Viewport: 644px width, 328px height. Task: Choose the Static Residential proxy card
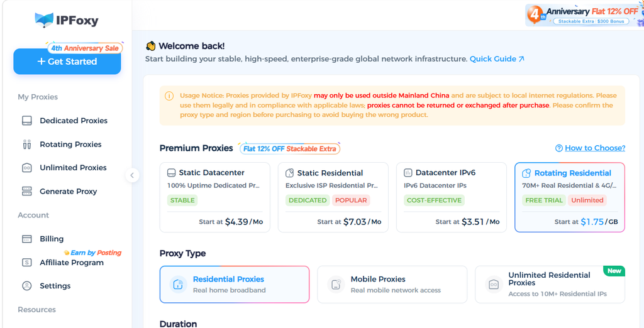tap(333, 197)
